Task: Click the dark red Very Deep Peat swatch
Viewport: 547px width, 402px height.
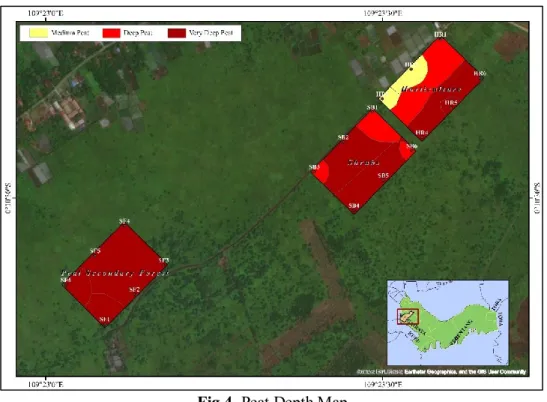Action: click(177, 33)
